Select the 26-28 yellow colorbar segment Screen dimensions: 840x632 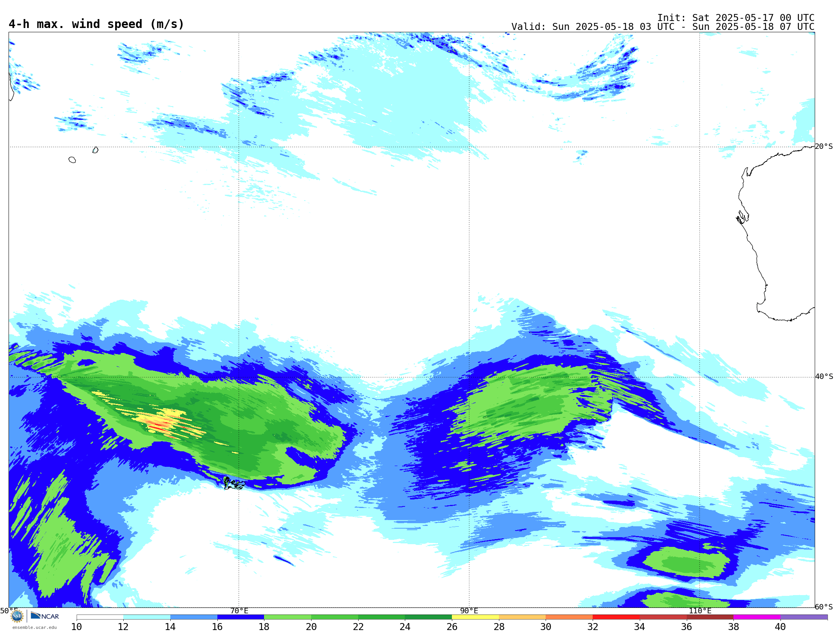coord(475,617)
